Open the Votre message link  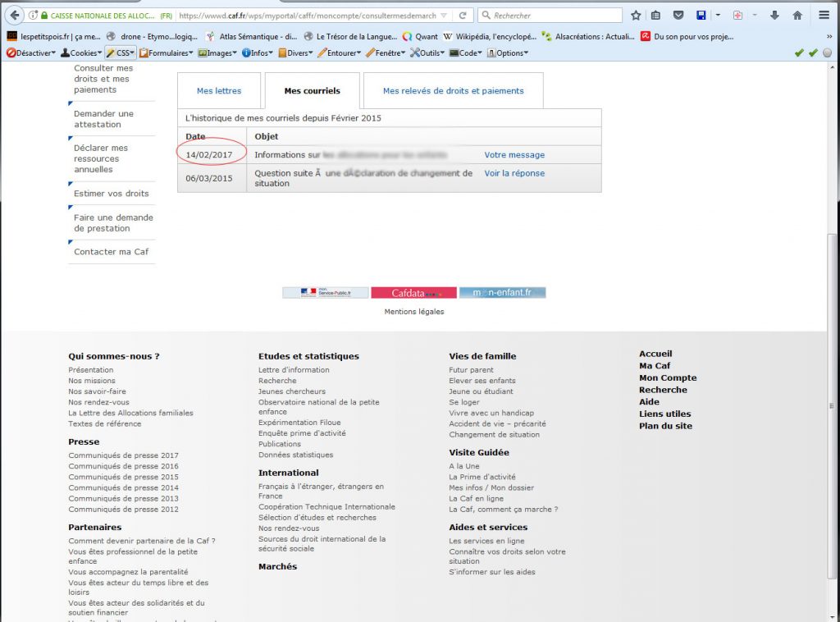pos(514,155)
